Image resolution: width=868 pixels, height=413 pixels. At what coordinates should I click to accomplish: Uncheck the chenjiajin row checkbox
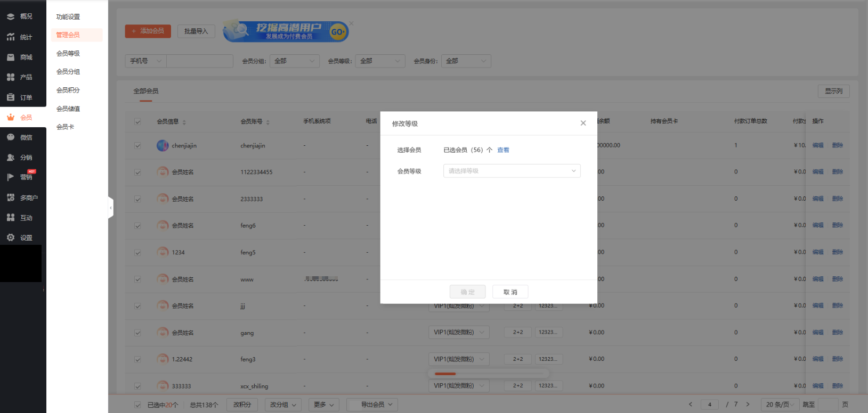tap(137, 145)
